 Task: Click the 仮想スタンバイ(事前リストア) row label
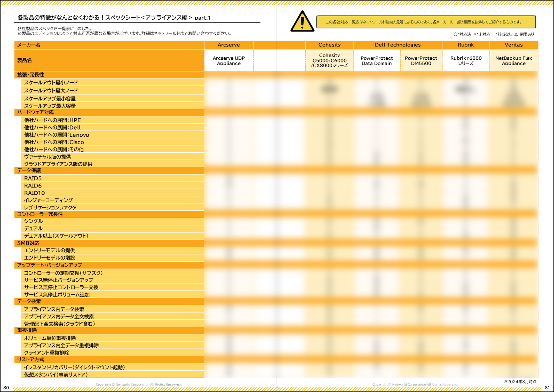[113, 374]
